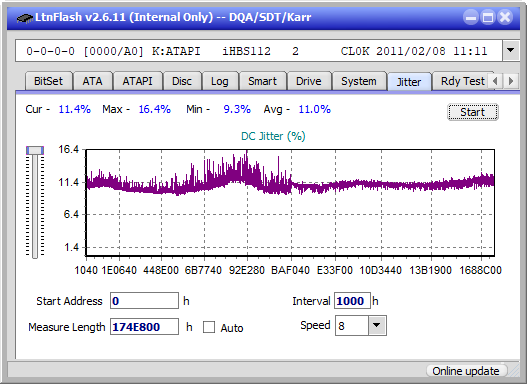Switch to the BitSet tab
Screen dimensions: 527x384
pos(48,81)
